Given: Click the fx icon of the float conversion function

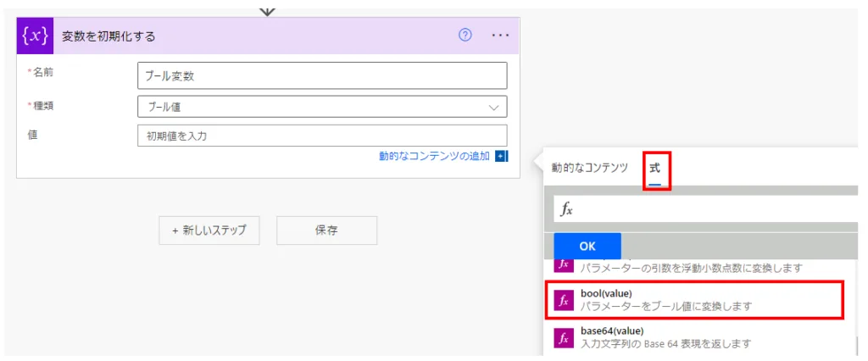Looking at the screenshot, I should [564, 264].
